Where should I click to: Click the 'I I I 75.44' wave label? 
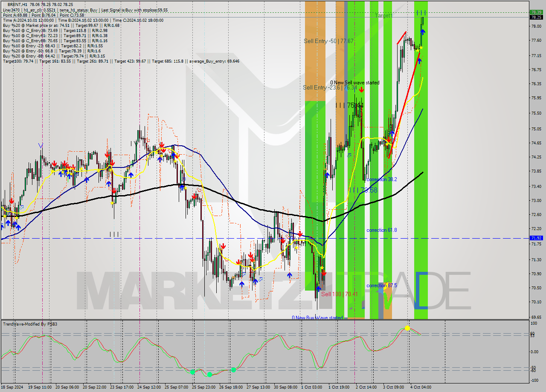point(349,105)
